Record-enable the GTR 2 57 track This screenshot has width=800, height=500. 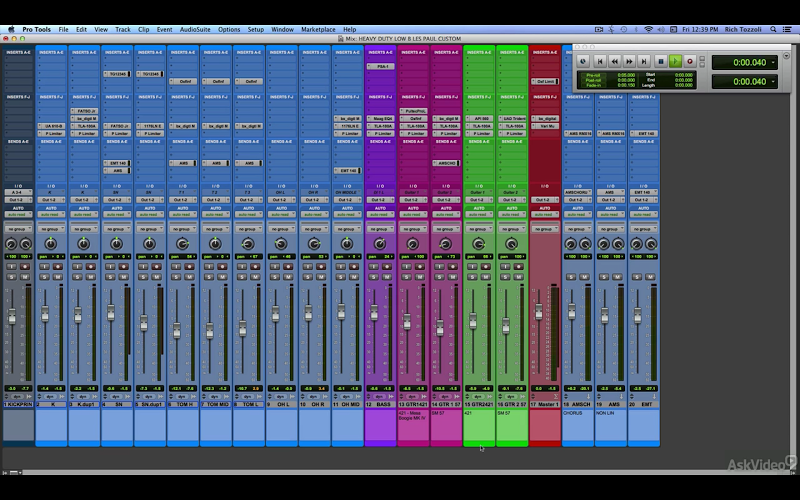pos(518,266)
